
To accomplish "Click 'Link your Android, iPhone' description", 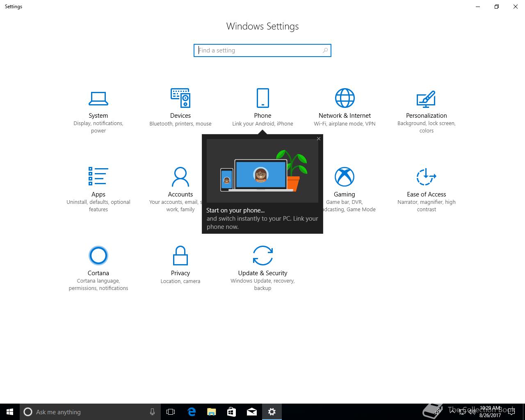I will point(262,123).
